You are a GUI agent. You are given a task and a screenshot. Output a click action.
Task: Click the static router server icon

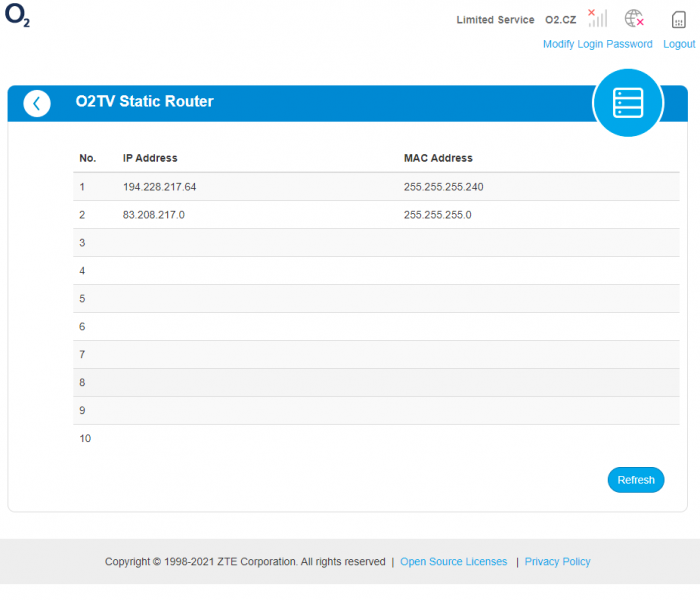628,103
